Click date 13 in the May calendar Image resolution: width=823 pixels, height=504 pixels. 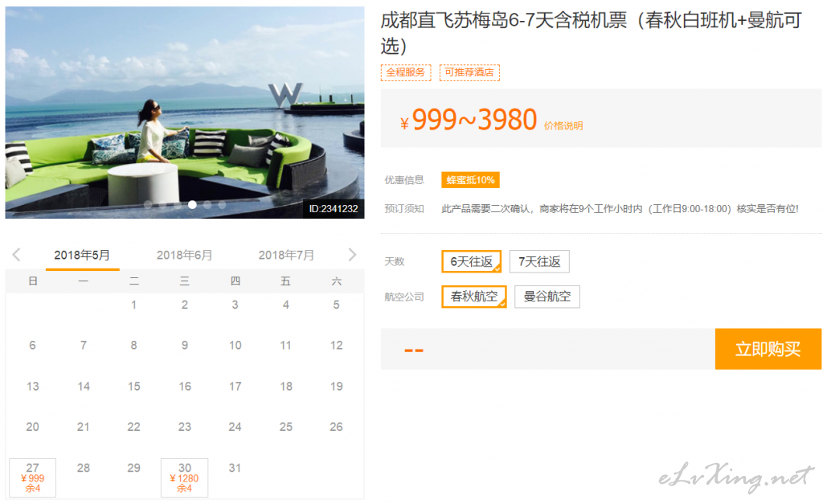click(32, 387)
